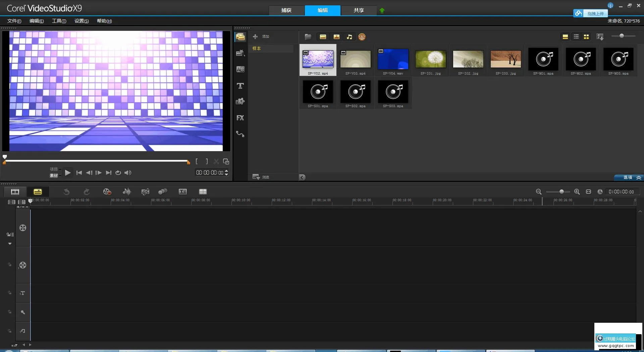Image resolution: width=644 pixels, height=352 pixels.
Task: Open the Transitions (AB) library panel
Action: [x=240, y=69]
